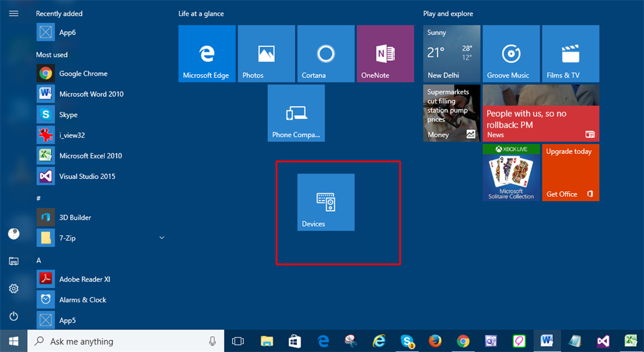Open the Films & TV tile
The height and width of the screenshot is (352, 644).
(x=570, y=54)
